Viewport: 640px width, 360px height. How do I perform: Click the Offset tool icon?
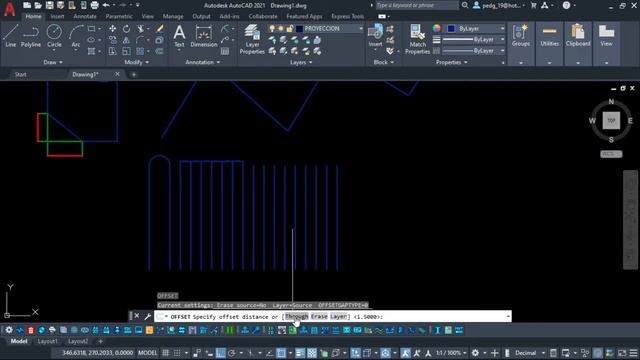pyautogui.click(x=160, y=51)
